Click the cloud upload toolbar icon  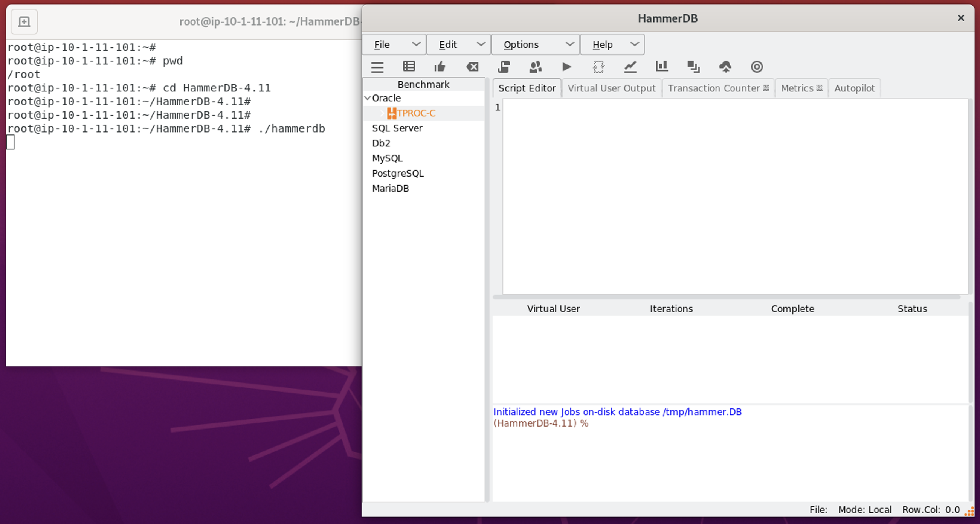point(725,67)
